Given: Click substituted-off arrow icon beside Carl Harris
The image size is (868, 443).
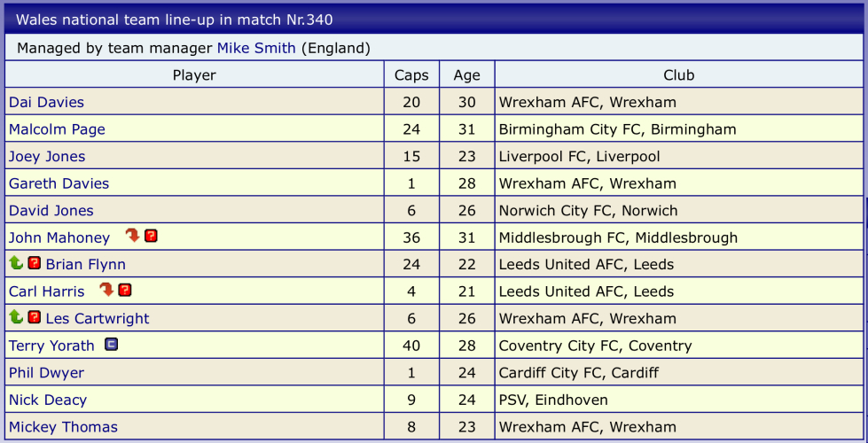Looking at the screenshot, I should point(107,290).
